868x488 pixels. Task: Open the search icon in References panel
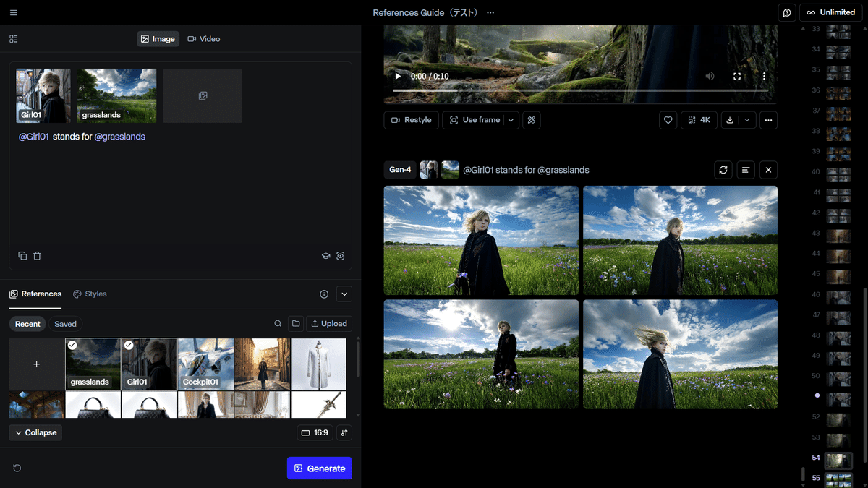(x=278, y=324)
